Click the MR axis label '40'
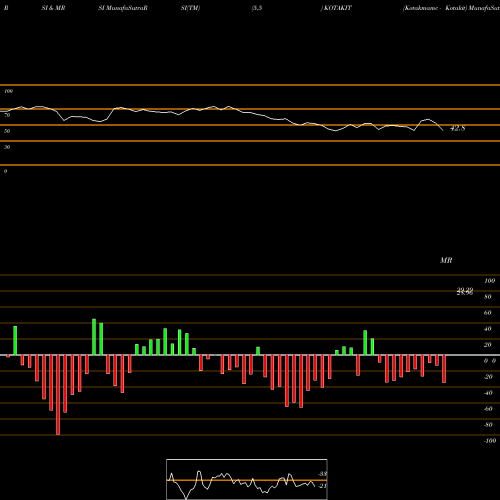Viewport: 500px width, 500px height. pyautogui.click(x=488, y=329)
